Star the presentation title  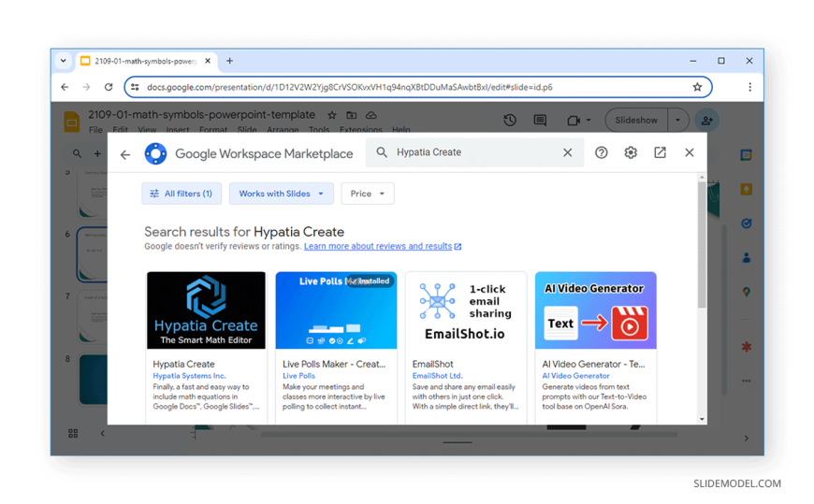coord(332,115)
